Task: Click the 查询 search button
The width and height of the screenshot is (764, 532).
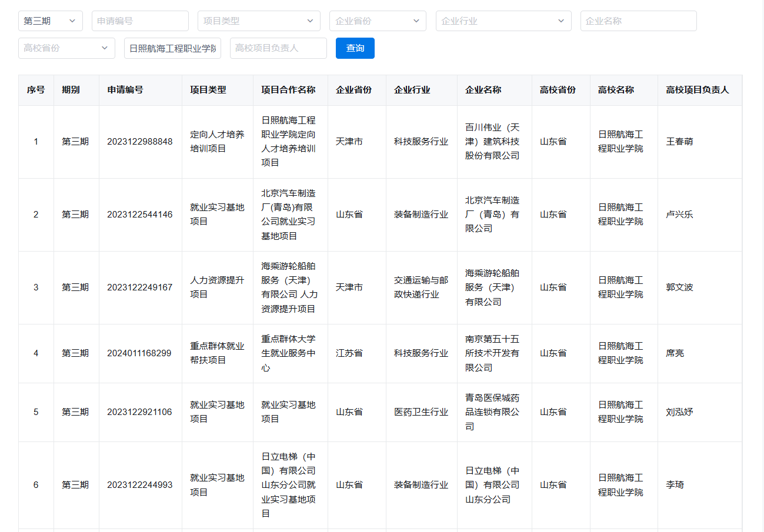Action: point(355,48)
